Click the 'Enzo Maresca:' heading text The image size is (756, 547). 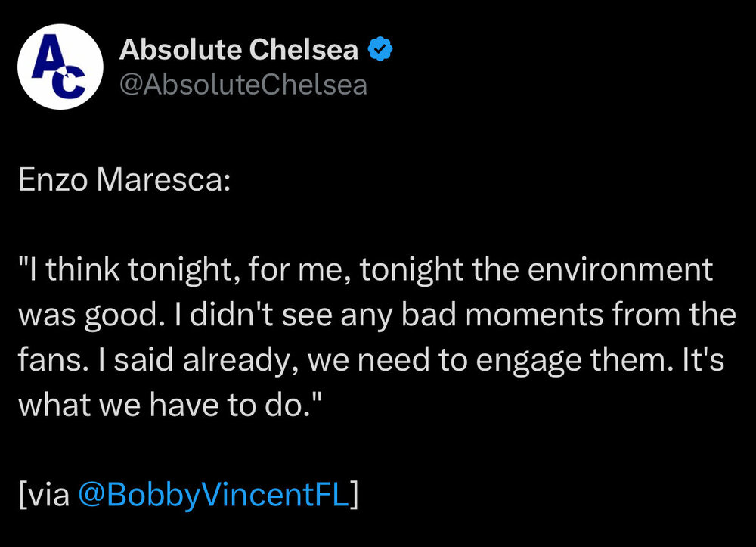[x=125, y=179]
